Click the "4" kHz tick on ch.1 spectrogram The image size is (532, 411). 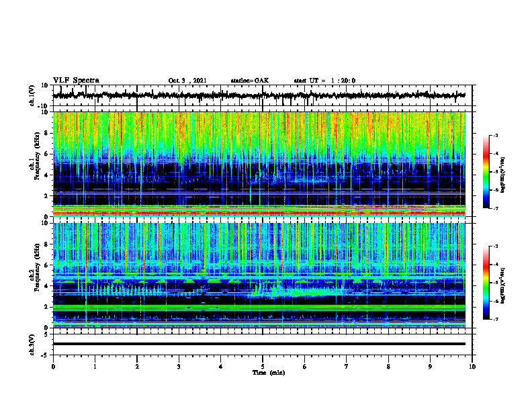46,175
